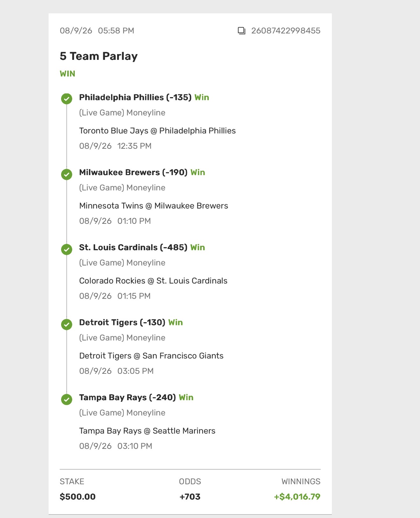Click the Tampa Bay Rays checkmark icon
The image size is (420, 518).
[x=66, y=399]
